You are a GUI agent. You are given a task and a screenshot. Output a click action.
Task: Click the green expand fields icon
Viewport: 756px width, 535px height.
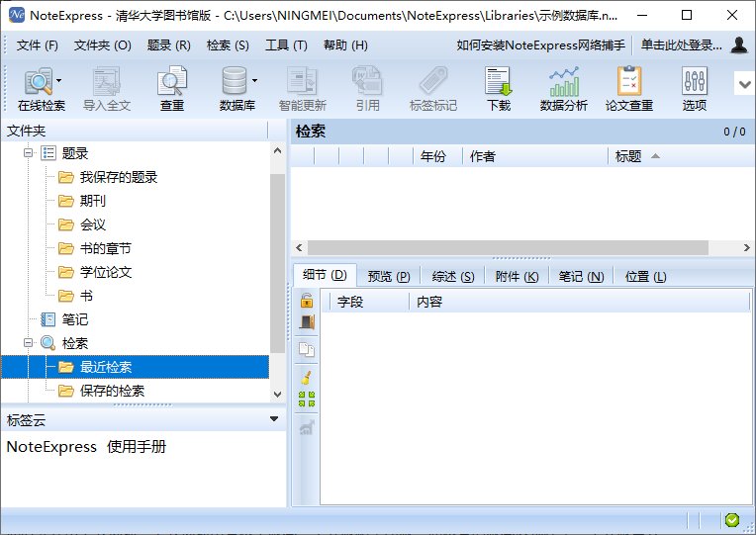307,400
